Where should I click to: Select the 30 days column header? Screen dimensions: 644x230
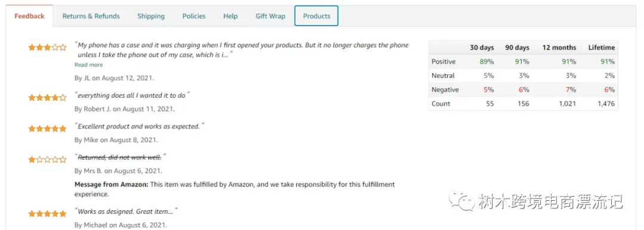click(x=482, y=48)
